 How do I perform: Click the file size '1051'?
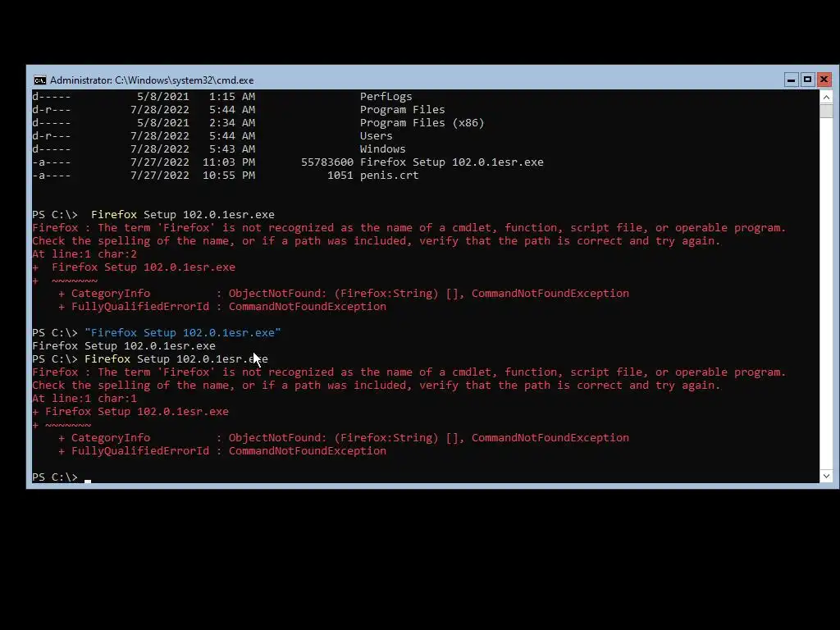(x=340, y=176)
